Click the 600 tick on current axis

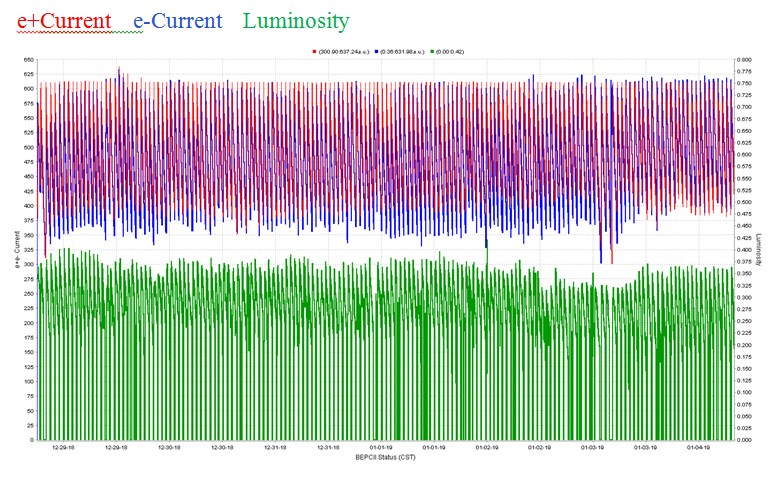[x=27, y=89]
